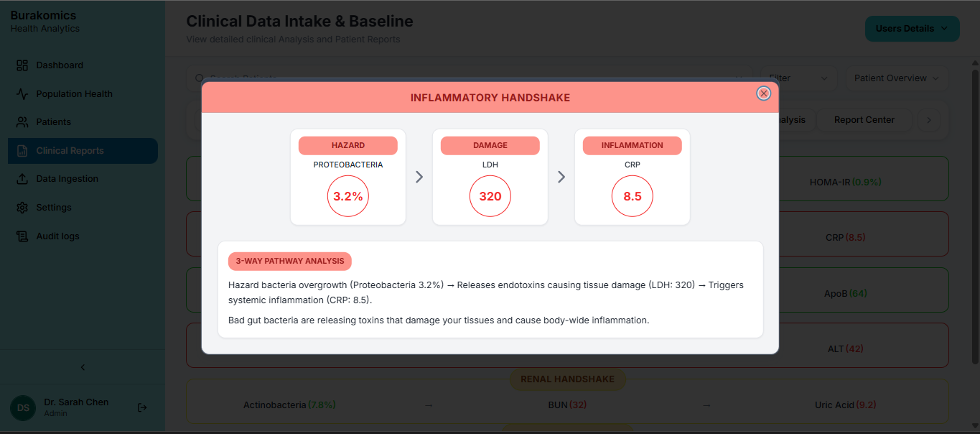Click the Patients people icon
980x434 pixels.
22,122
